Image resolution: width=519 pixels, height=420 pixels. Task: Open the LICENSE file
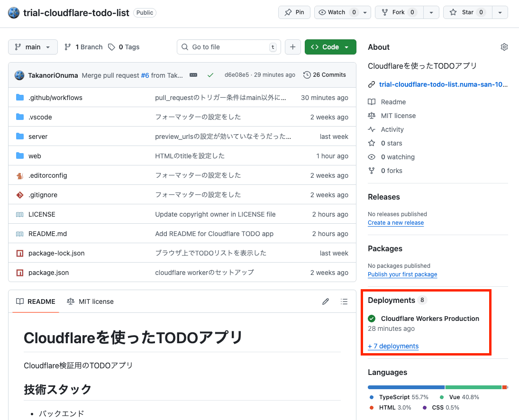tap(42, 214)
